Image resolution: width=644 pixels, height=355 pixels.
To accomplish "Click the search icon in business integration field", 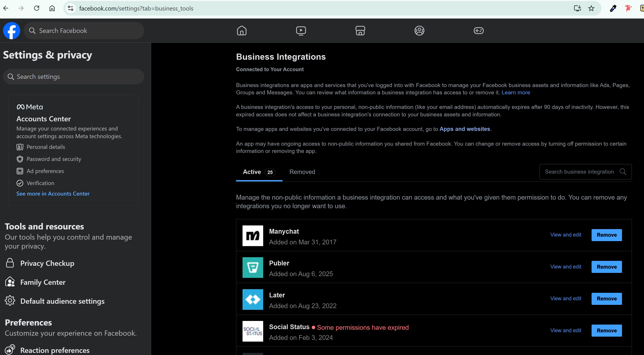I will tap(623, 172).
